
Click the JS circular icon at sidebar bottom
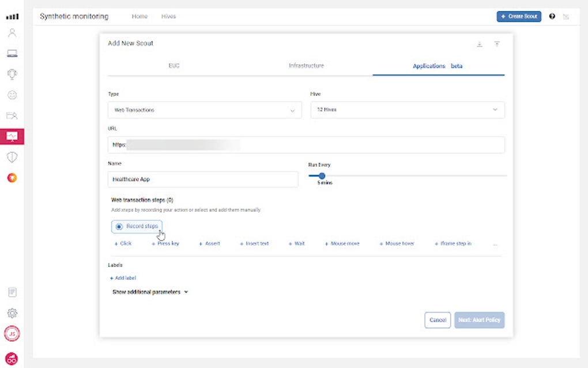point(13,333)
